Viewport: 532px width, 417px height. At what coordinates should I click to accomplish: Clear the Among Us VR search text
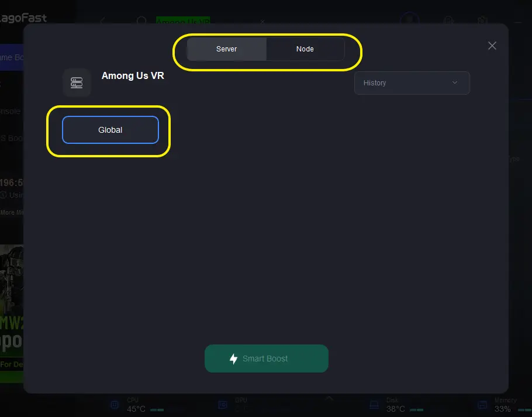point(262,22)
